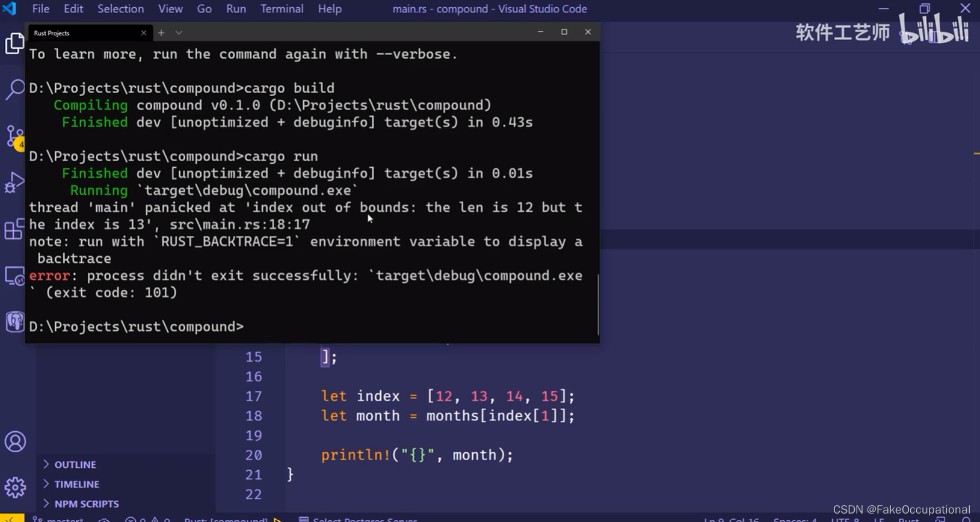Click line number 15 in the gutter
Image resolution: width=980 pixels, height=522 pixels.
point(254,357)
